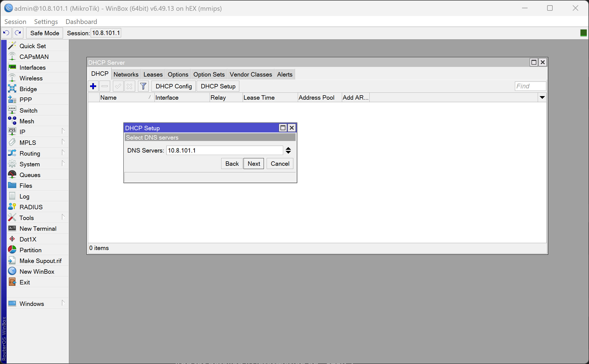The image size is (589, 364).
Task: Click the DHCP Config button
Action: coord(173,86)
